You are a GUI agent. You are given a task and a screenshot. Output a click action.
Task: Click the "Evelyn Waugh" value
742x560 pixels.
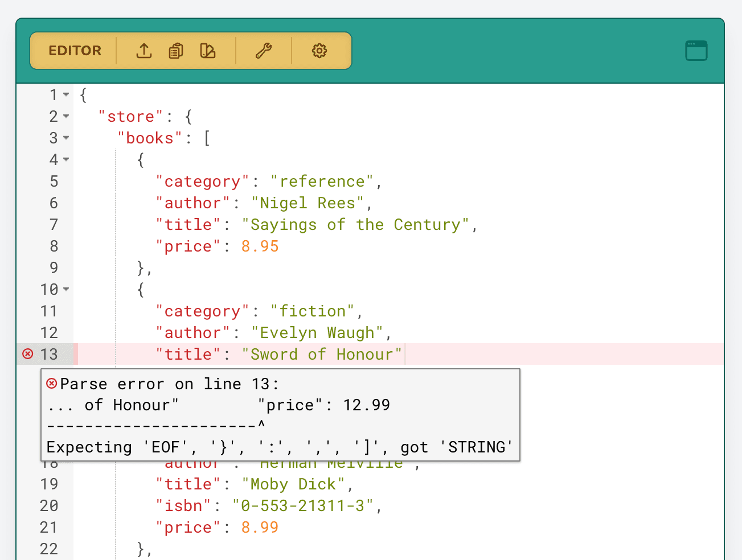(x=317, y=333)
